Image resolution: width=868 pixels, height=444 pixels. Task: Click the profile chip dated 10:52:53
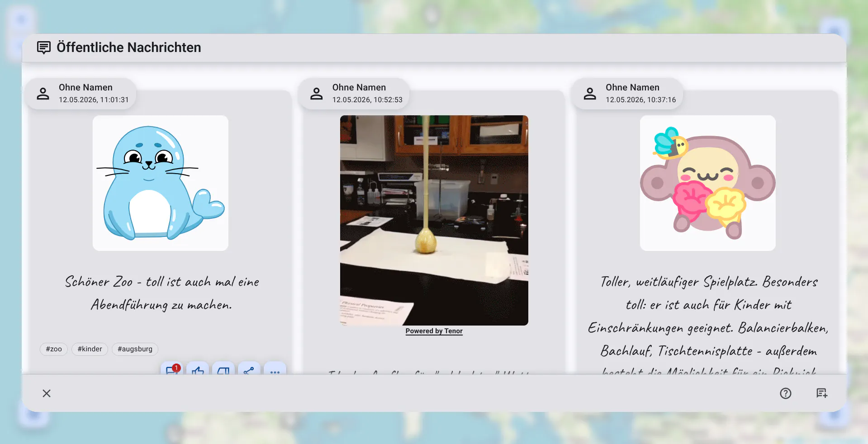[x=355, y=94]
